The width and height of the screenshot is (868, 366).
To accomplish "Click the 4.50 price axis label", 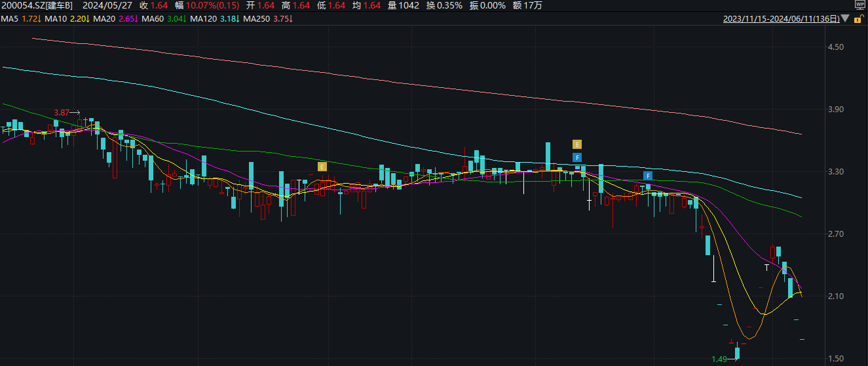I will pyautogui.click(x=835, y=47).
